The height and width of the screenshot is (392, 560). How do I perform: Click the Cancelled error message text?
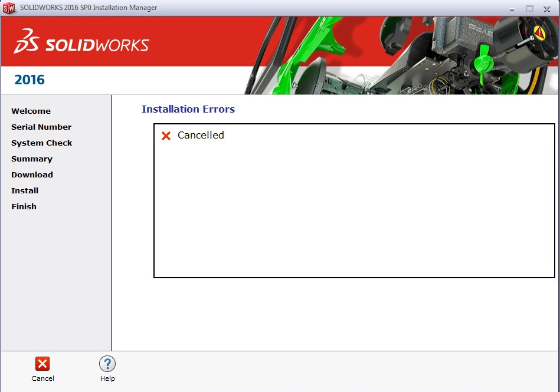pyautogui.click(x=201, y=135)
